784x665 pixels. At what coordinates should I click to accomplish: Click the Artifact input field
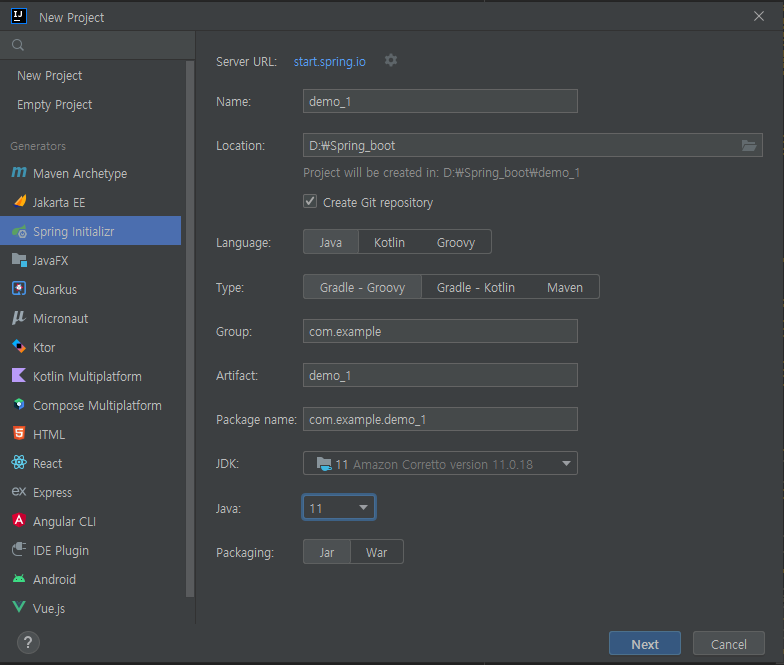tap(440, 376)
